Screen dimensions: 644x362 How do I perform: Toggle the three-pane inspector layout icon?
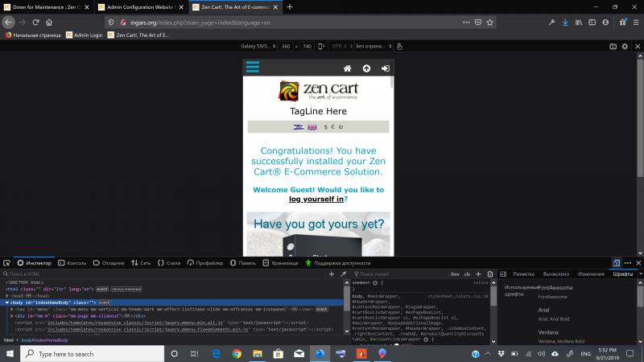tap(503, 274)
